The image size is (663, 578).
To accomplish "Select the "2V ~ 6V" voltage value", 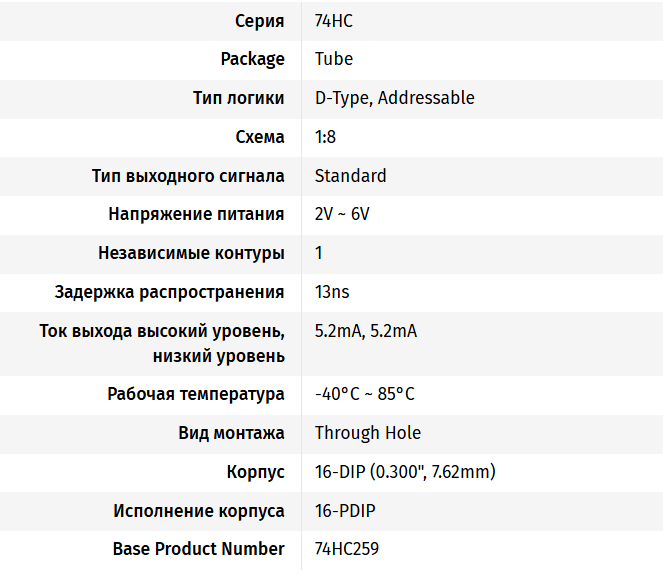I will (342, 215).
